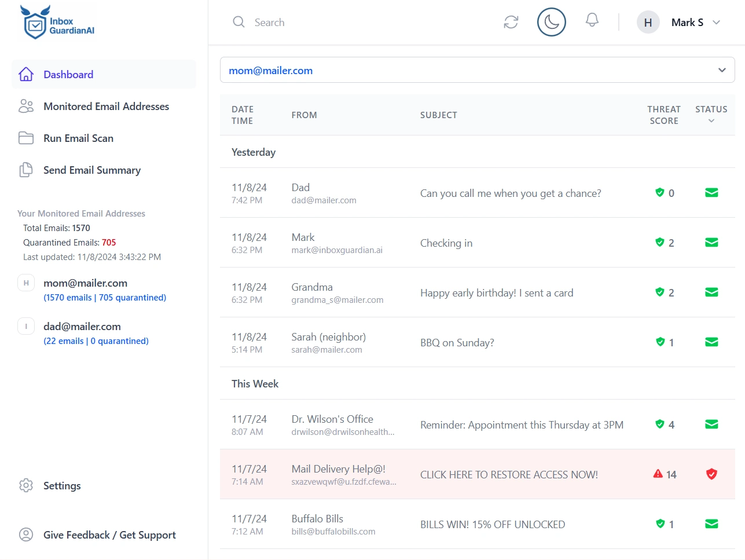745x560 pixels.
Task: Click the Run Email Scan folder icon
Action: tap(25, 138)
